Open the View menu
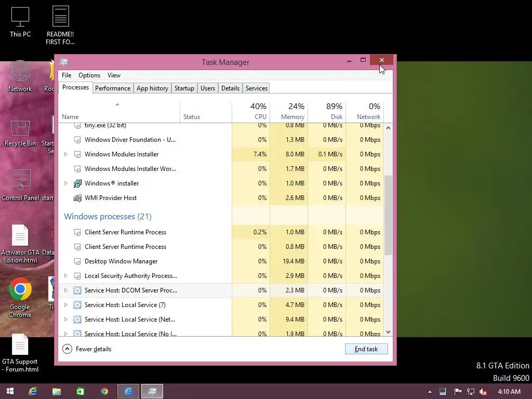Screen dimensions: 532x399 (x=114, y=75)
